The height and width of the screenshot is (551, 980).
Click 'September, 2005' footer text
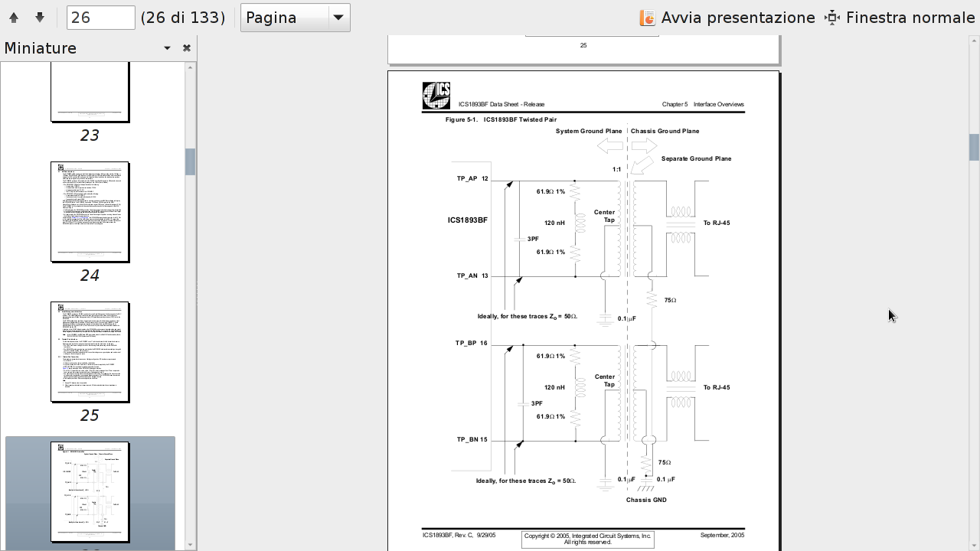tap(722, 535)
